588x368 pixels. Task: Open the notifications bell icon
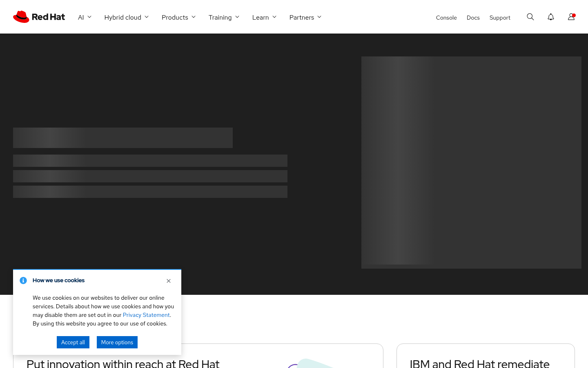(x=551, y=17)
